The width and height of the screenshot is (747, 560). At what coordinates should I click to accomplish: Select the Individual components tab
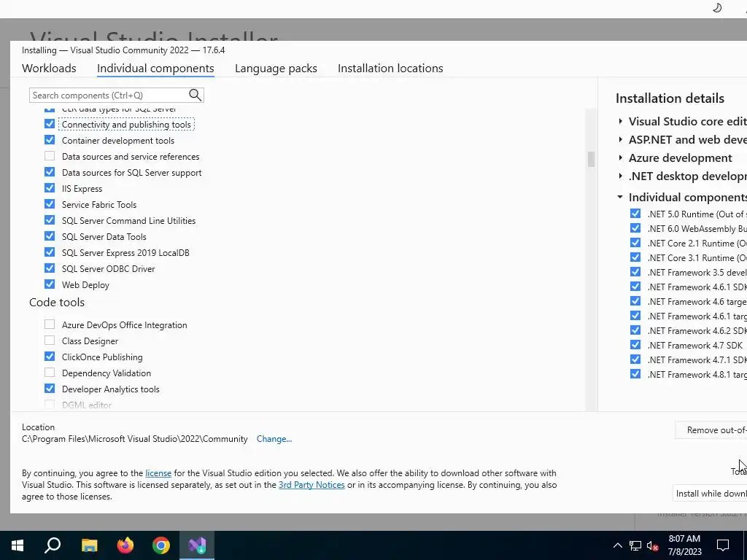[x=155, y=68]
